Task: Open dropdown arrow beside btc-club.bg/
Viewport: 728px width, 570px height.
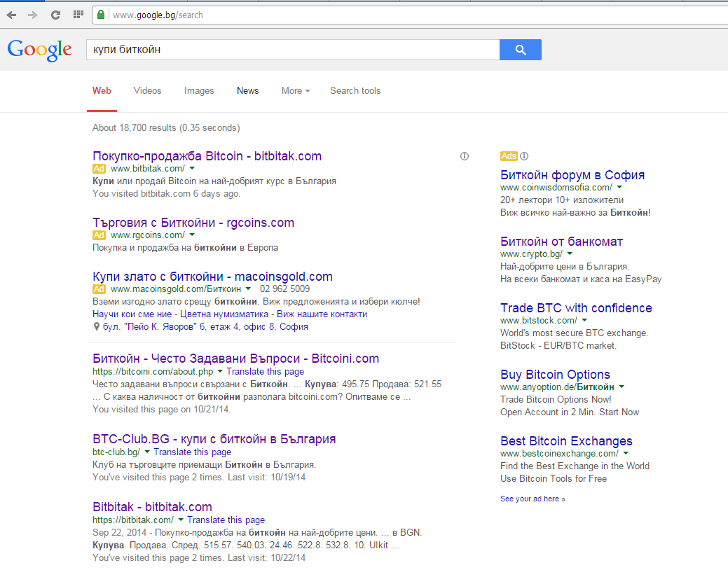Action: coord(147,452)
